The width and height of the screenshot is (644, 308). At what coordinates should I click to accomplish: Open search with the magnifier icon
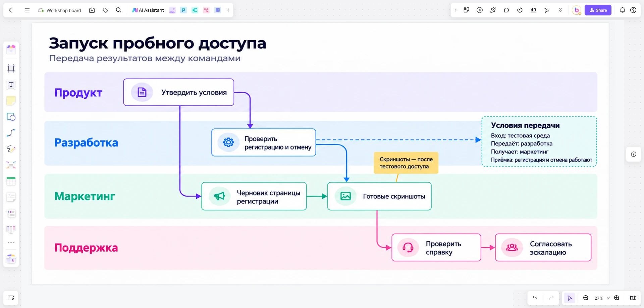118,10
